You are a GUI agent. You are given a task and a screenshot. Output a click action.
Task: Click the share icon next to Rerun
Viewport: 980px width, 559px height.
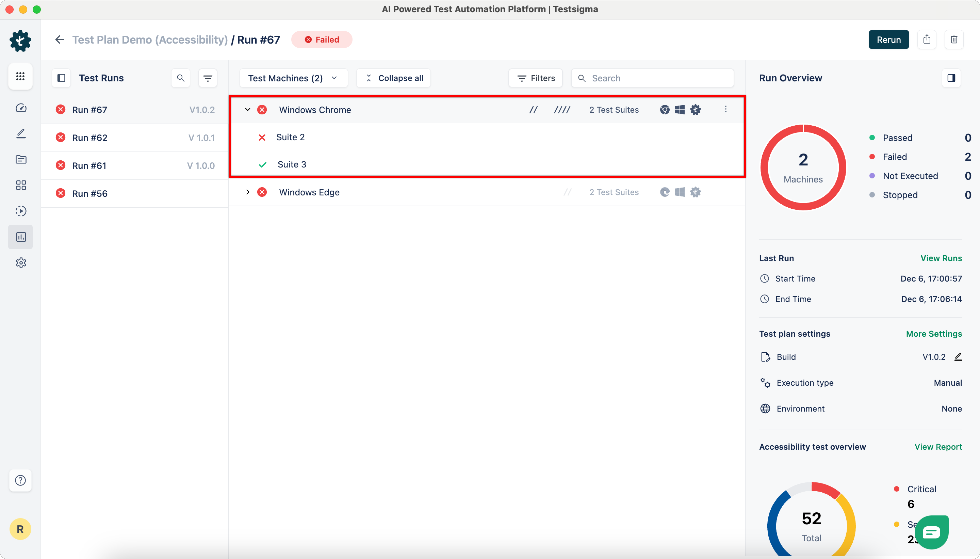[x=927, y=39]
